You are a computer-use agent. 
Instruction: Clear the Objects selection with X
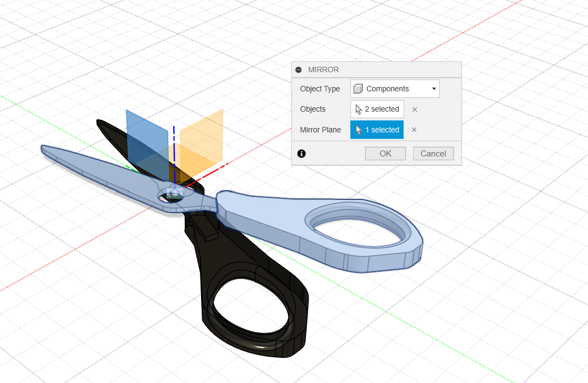click(x=414, y=109)
